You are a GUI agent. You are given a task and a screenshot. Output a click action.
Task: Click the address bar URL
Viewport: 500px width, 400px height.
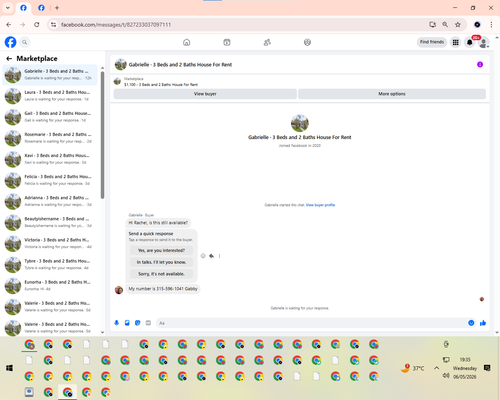(116, 25)
